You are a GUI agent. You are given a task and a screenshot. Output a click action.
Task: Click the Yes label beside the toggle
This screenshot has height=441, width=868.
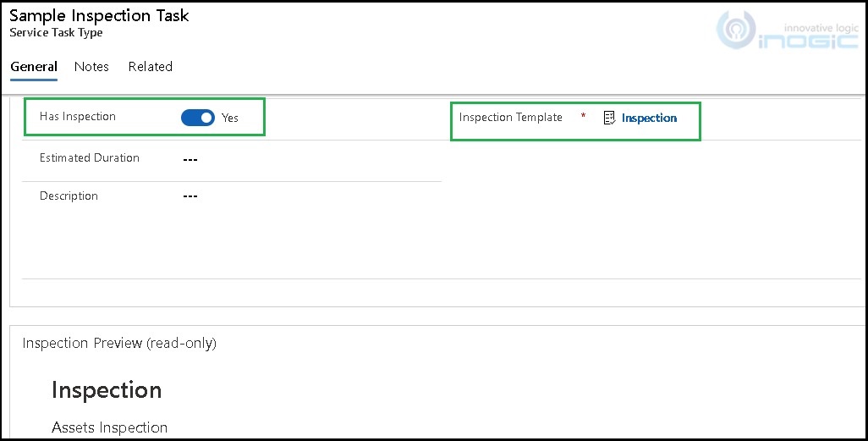(230, 119)
